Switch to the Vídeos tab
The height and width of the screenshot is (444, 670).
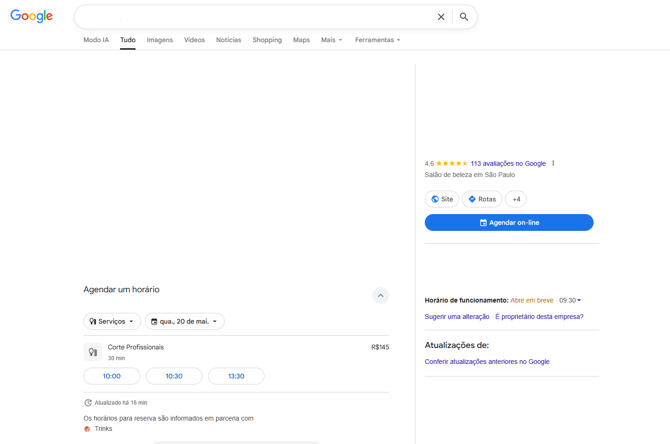(194, 40)
